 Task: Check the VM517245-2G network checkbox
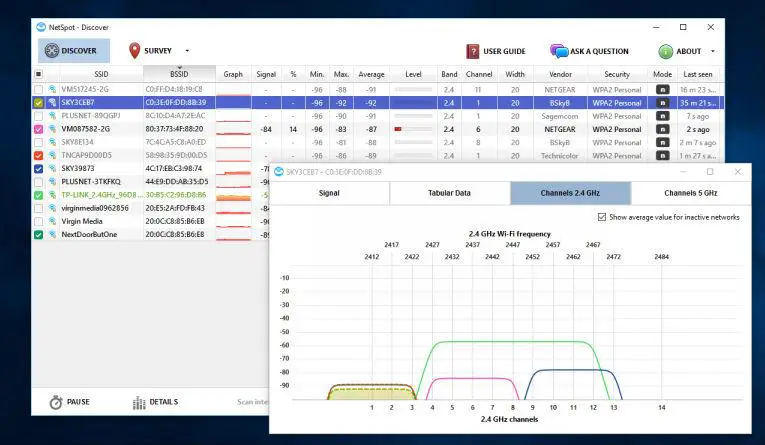(39, 90)
